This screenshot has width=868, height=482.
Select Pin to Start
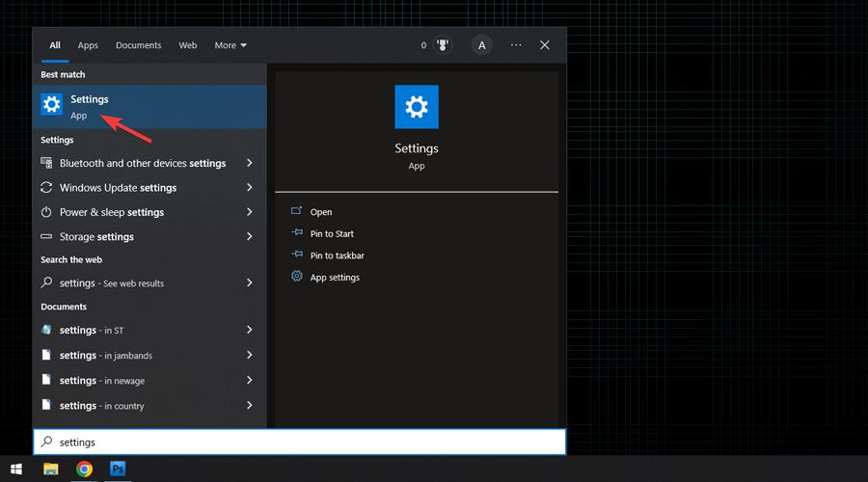coord(332,233)
